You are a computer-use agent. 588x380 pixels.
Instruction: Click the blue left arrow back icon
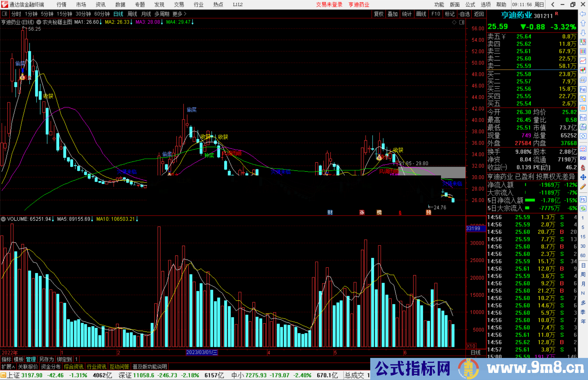pos(583,14)
